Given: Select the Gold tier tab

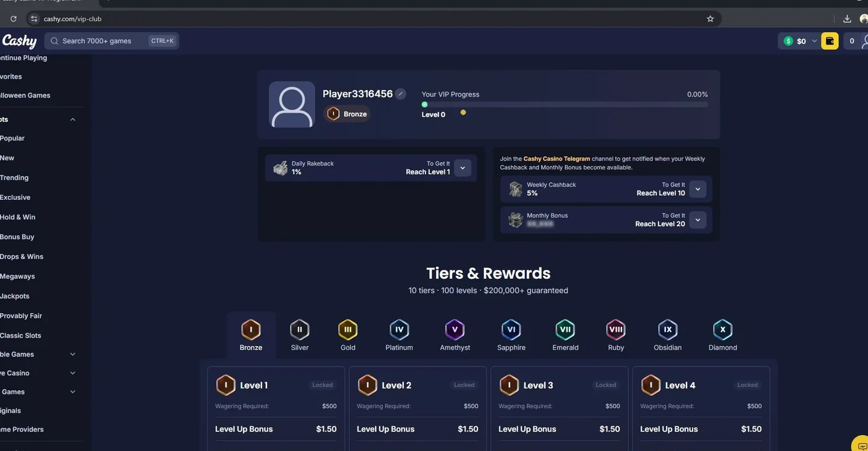Looking at the screenshot, I should pyautogui.click(x=348, y=335).
